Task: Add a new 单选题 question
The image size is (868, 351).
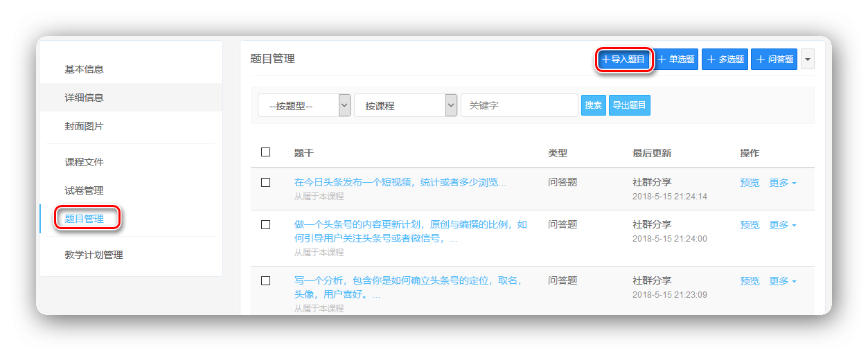Action: pos(676,60)
